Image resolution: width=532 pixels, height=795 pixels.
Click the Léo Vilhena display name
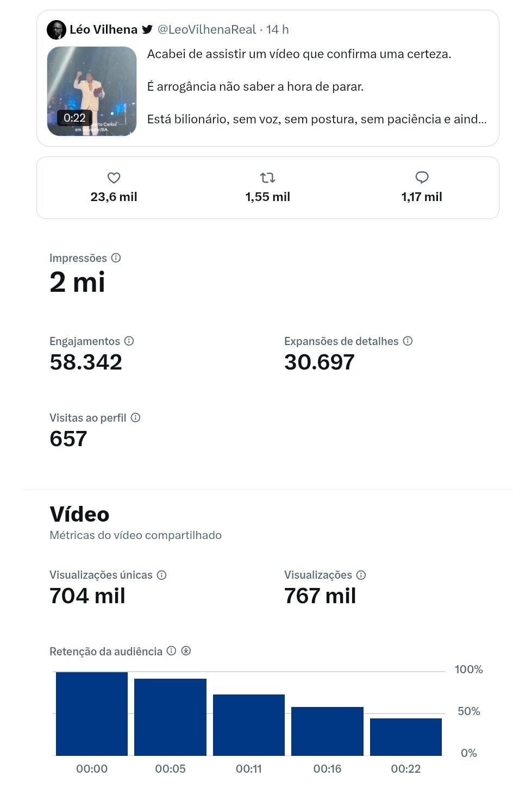tap(103, 29)
